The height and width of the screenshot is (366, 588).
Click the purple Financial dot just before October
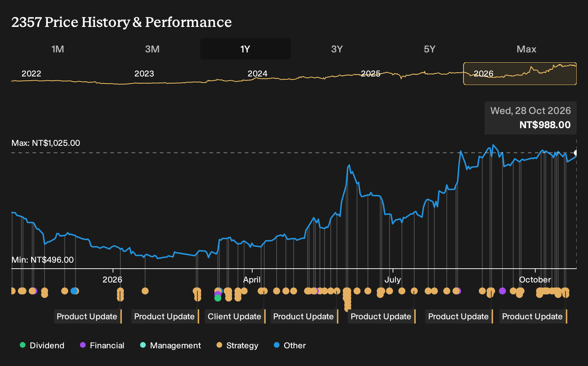click(x=502, y=291)
